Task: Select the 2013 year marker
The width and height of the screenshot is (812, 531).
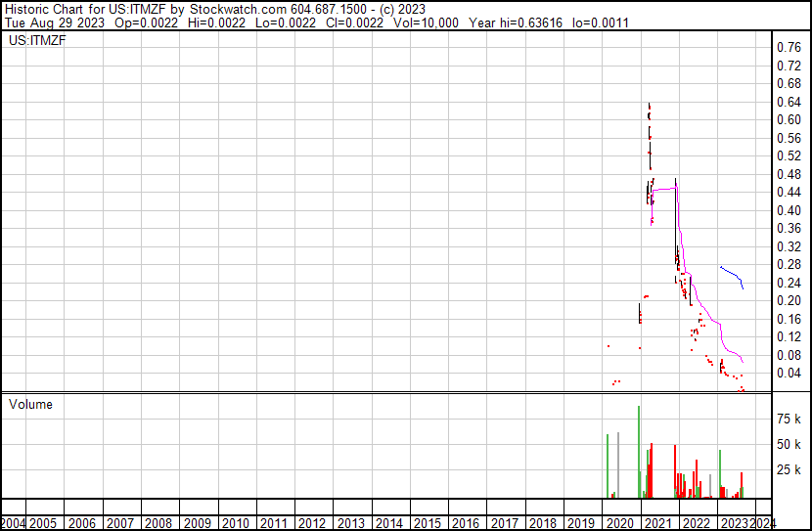Action: click(x=350, y=523)
